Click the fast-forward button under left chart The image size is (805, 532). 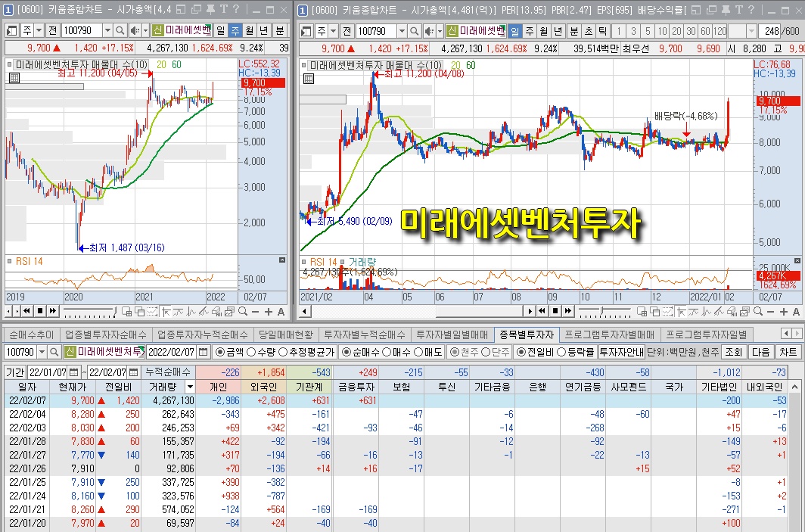pos(52,311)
